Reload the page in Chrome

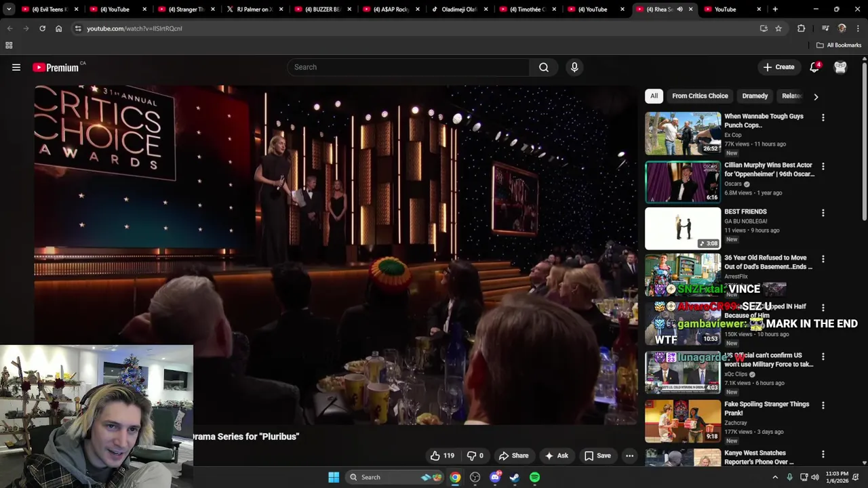(x=42, y=28)
